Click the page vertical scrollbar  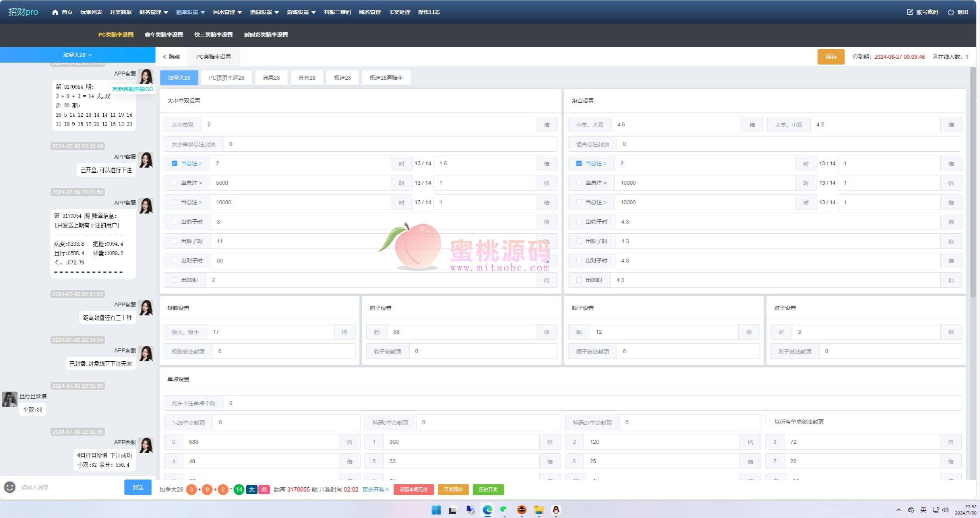pyautogui.click(x=973, y=183)
